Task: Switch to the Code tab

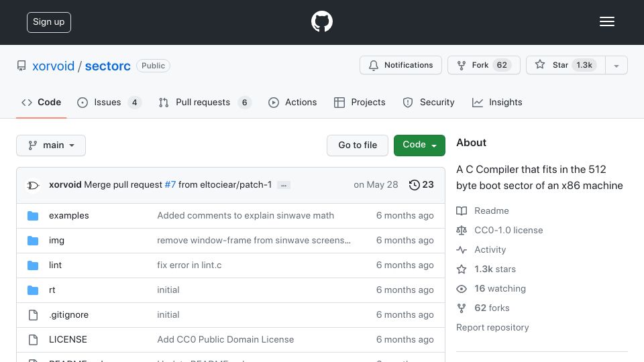Action: coord(41,102)
